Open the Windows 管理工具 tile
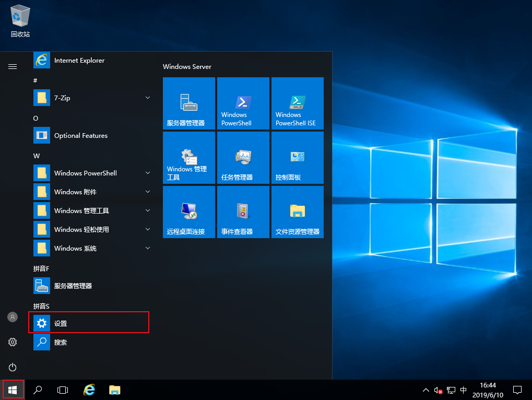The width and height of the screenshot is (532, 400). tap(188, 158)
